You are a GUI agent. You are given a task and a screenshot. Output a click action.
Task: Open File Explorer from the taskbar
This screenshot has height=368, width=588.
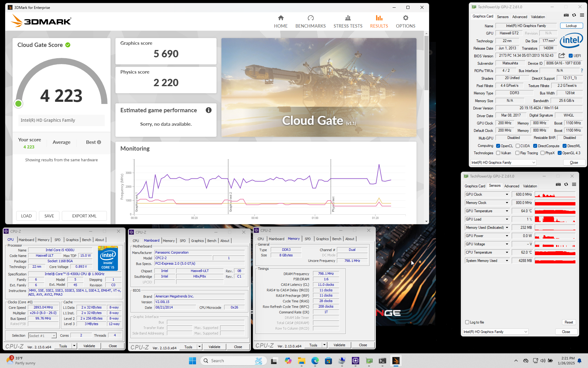[302, 361]
